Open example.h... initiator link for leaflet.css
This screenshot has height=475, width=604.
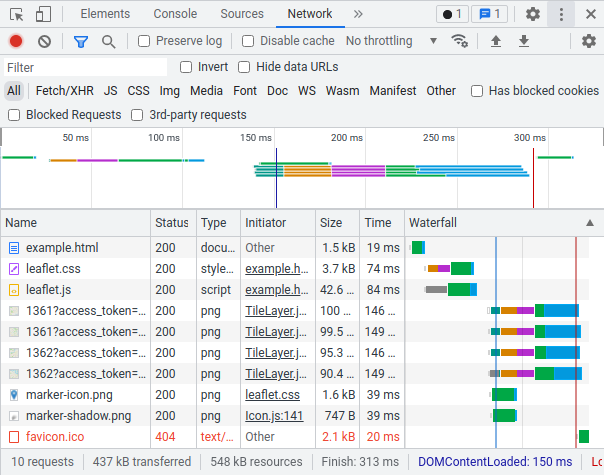[x=277, y=269]
